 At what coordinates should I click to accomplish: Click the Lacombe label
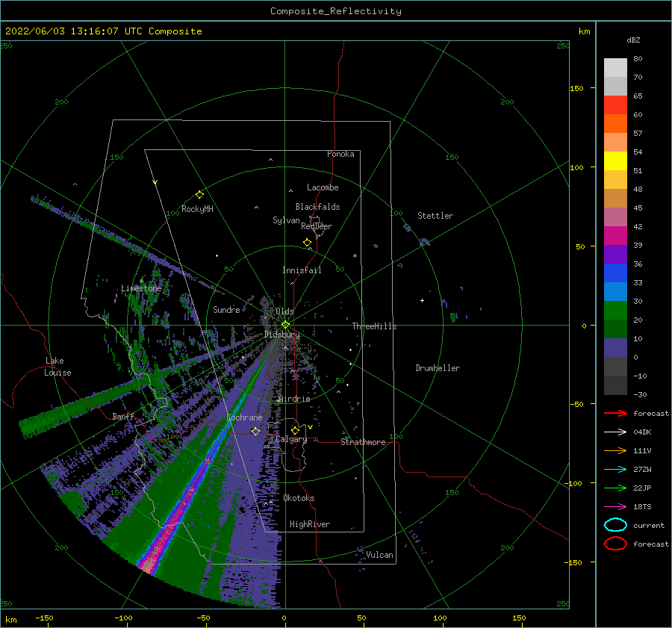point(323,187)
